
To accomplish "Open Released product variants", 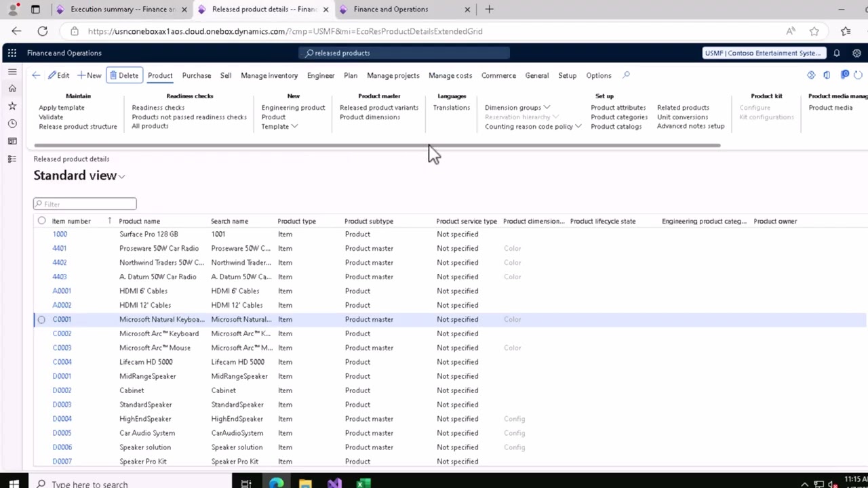I will pos(379,108).
